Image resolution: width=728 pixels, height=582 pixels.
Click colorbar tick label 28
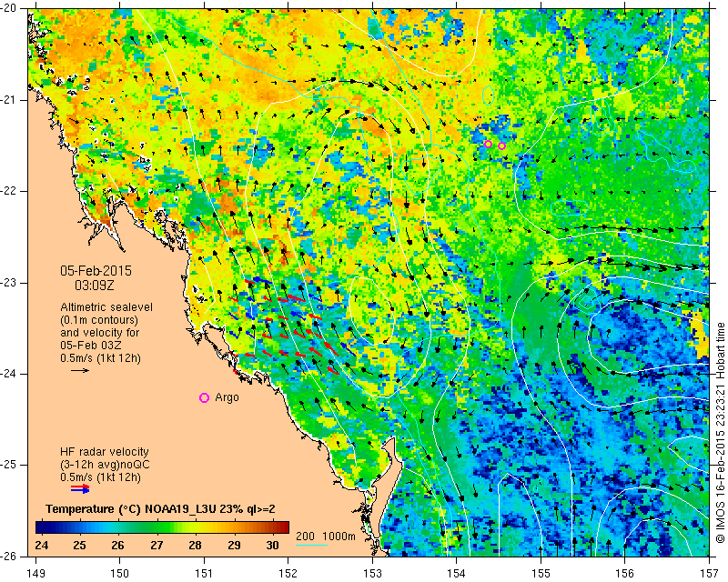tap(195, 545)
